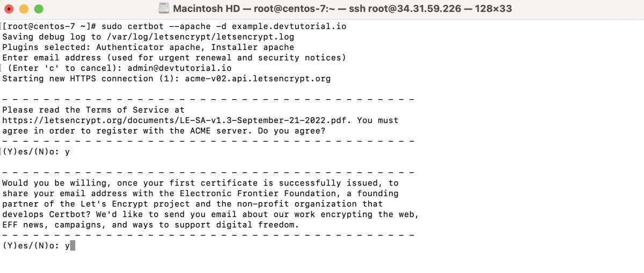The image size is (644, 273).
Task: Click the first (Y)es/(N)o answer line
Action: 36,152
